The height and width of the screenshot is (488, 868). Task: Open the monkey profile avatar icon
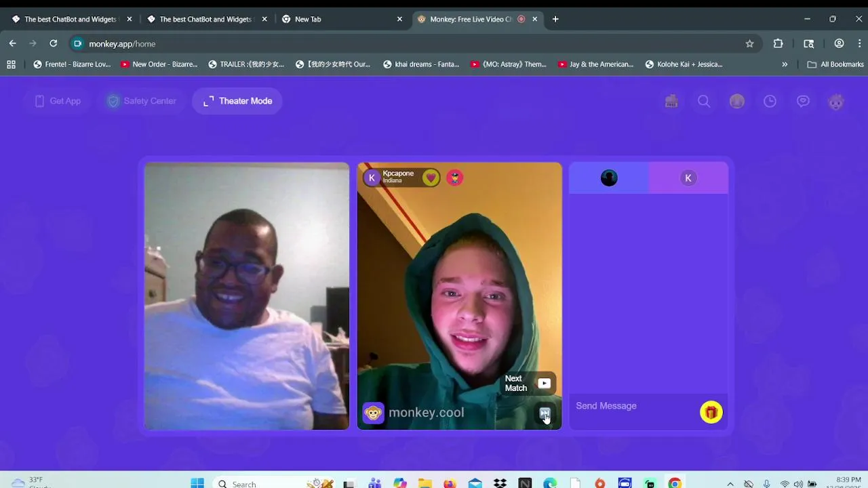click(836, 102)
